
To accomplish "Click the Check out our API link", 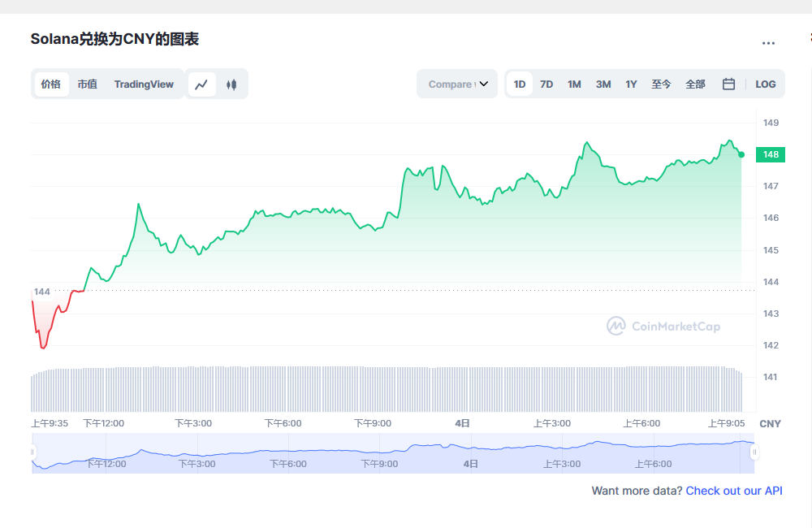I will 734,491.
